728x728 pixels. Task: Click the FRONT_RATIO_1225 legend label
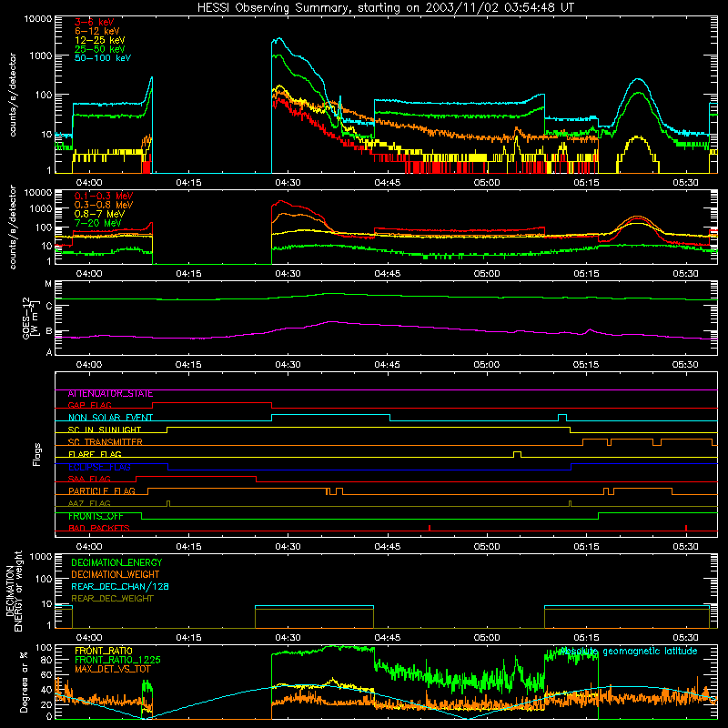coord(118,660)
